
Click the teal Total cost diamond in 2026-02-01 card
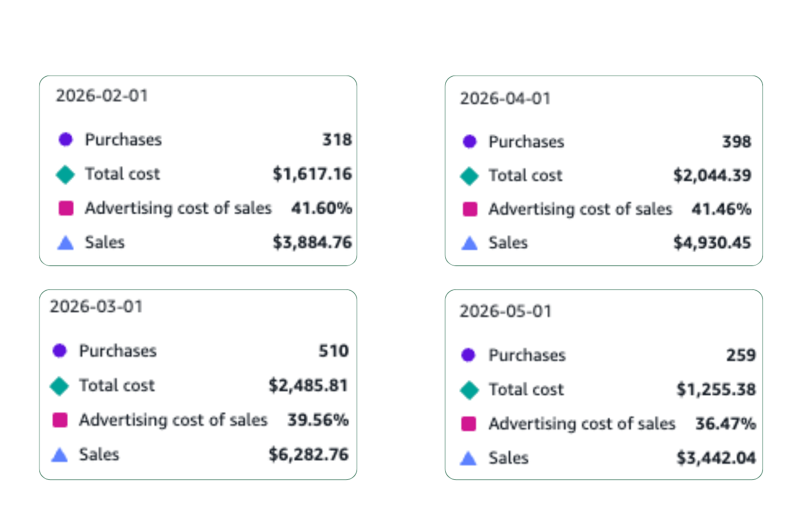tap(65, 174)
